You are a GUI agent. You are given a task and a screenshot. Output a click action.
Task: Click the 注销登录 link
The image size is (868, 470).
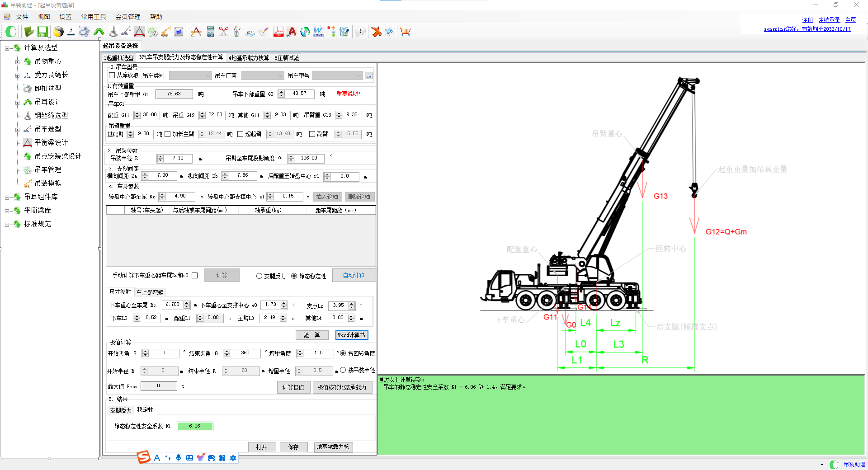point(829,20)
